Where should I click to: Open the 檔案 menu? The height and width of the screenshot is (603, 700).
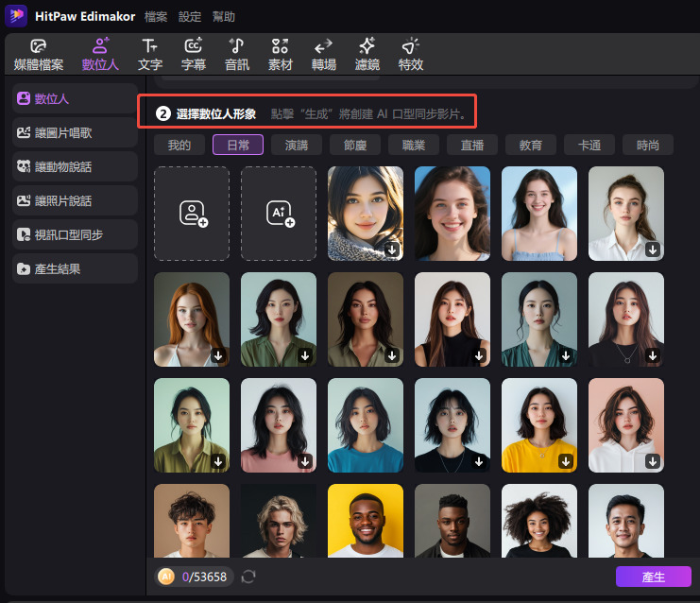tap(157, 17)
